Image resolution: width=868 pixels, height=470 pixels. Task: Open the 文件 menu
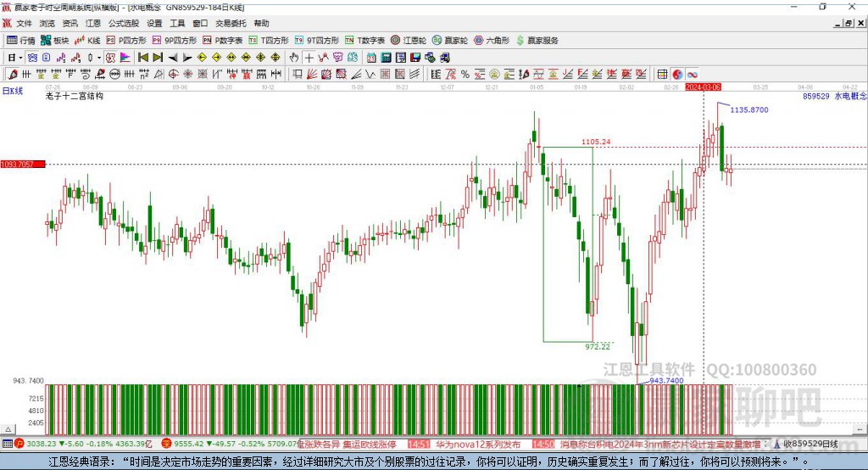click(24, 23)
